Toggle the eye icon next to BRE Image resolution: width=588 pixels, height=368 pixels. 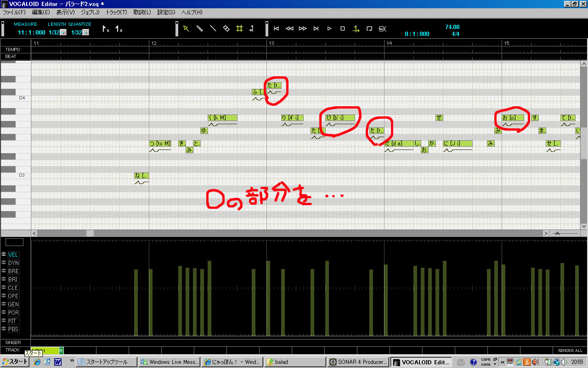pos(4,271)
